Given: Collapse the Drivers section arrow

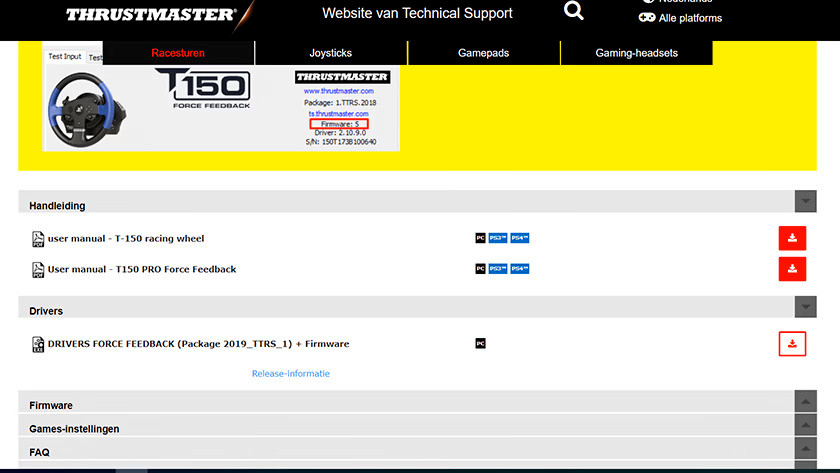Looking at the screenshot, I should click(805, 307).
